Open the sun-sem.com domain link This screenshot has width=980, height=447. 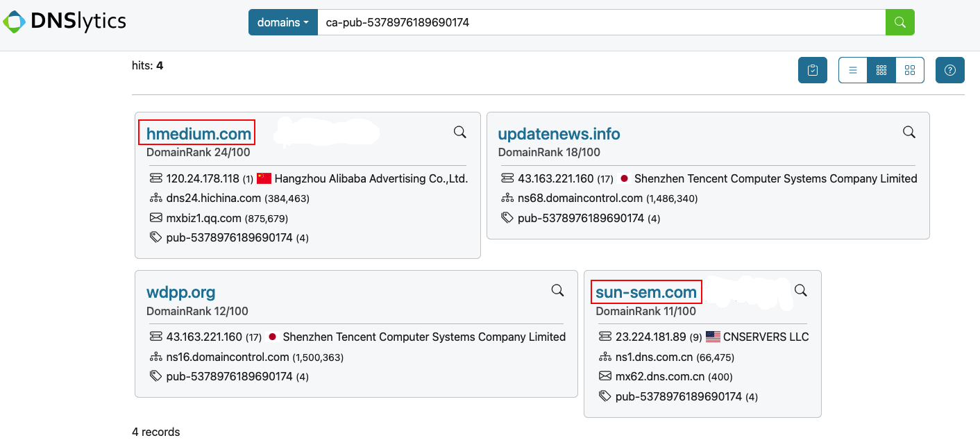(x=645, y=292)
